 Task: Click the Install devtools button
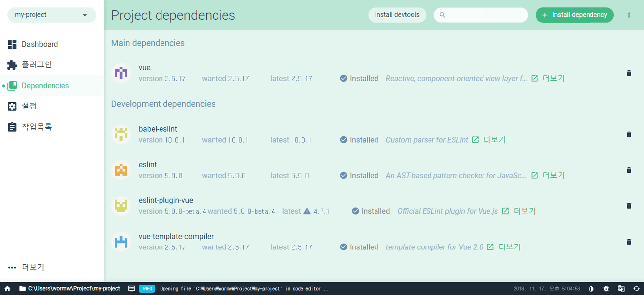[x=397, y=15]
